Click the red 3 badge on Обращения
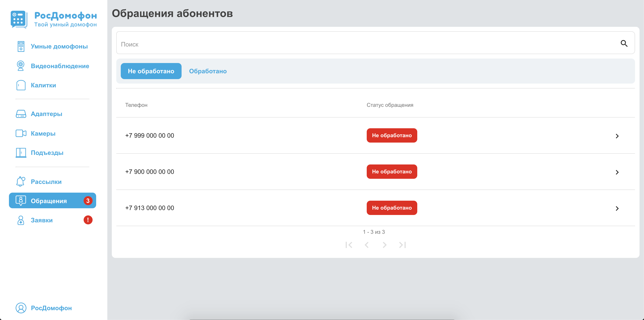The width and height of the screenshot is (644, 320). point(88,201)
